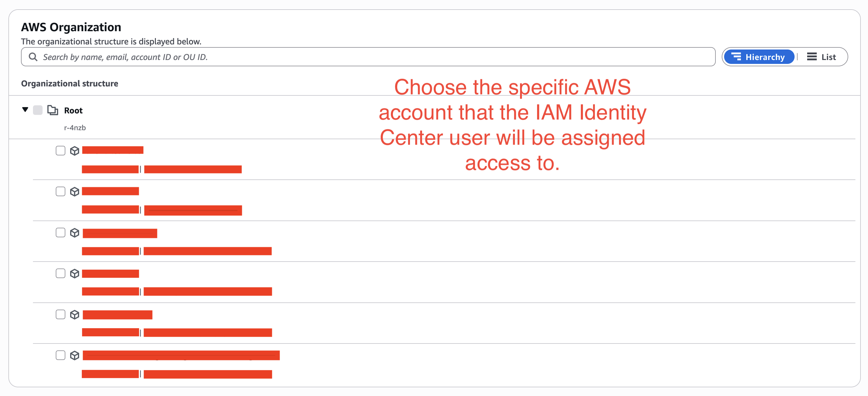Switch to List view
Image resolution: width=868 pixels, height=396 pixels.
(x=822, y=57)
